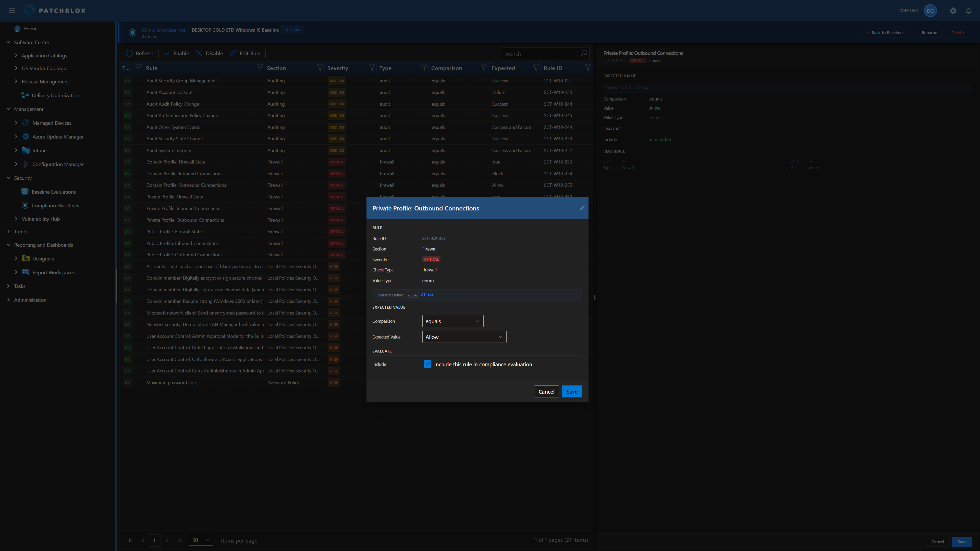The image size is (980, 551).
Task: Open the items per page dropdown
Action: coord(201,540)
